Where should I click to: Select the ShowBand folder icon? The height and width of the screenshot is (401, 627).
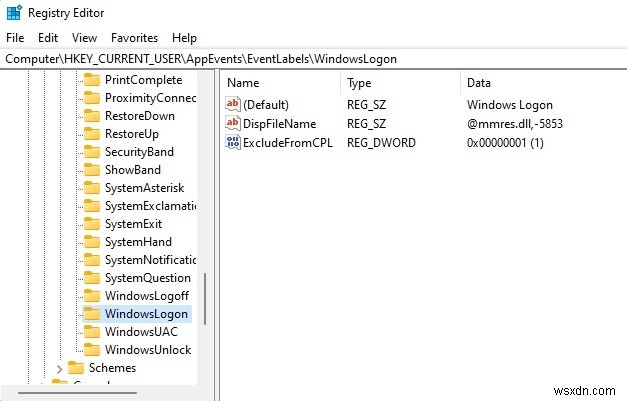pos(92,170)
